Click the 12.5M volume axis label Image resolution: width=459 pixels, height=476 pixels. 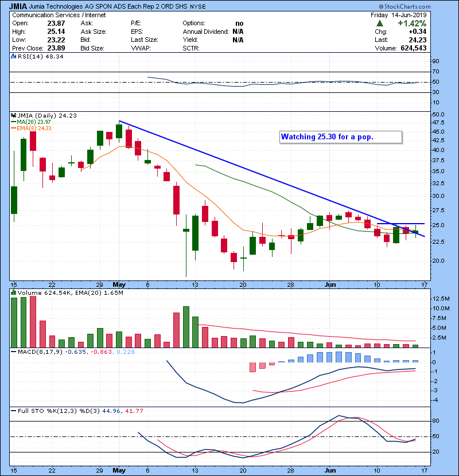point(441,299)
